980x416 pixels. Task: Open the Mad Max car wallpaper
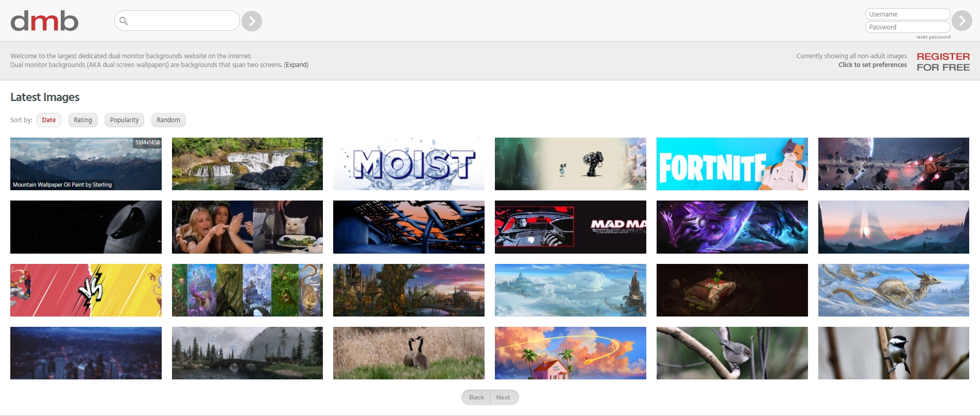[x=571, y=227]
